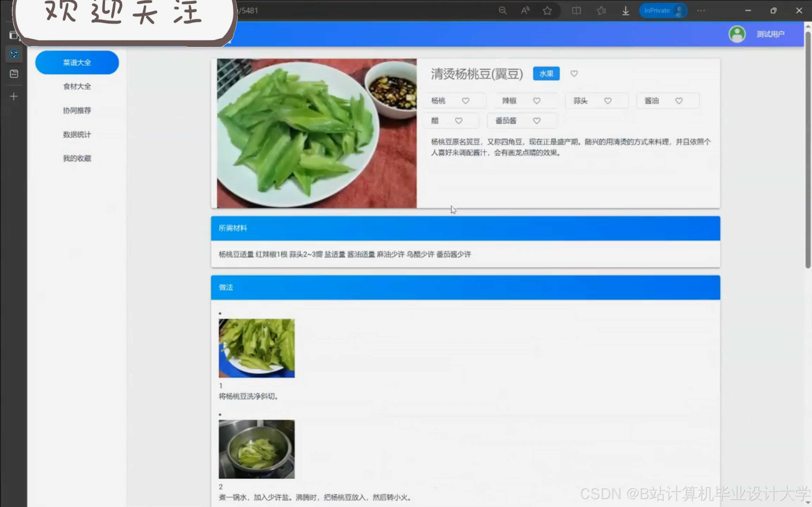Click the 水果 category tag
This screenshot has width=812, height=507.
point(546,74)
